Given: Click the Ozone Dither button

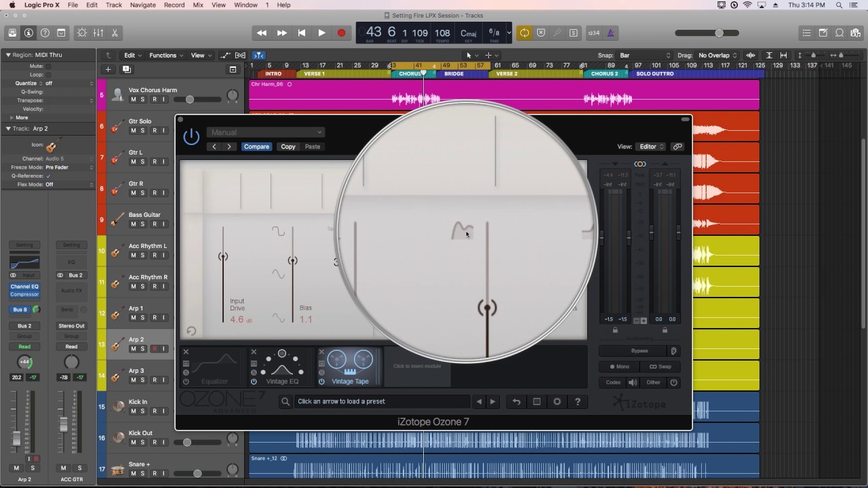Looking at the screenshot, I should (654, 382).
